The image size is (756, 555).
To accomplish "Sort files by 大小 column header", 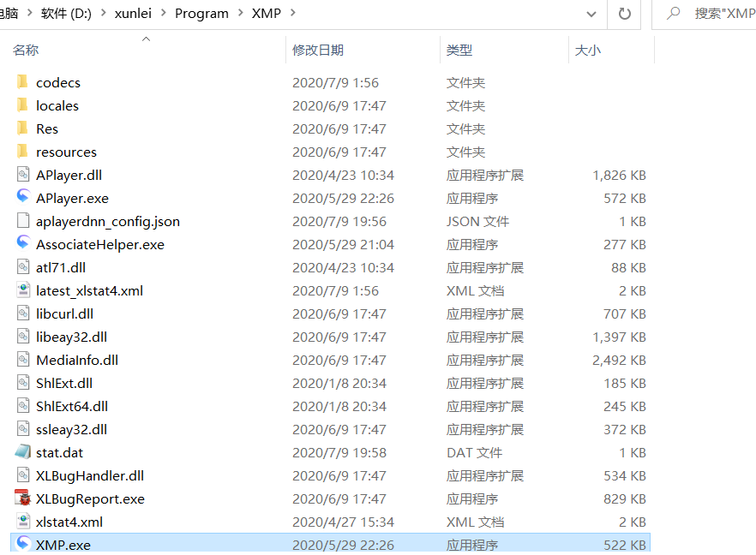I will (588, 51).
